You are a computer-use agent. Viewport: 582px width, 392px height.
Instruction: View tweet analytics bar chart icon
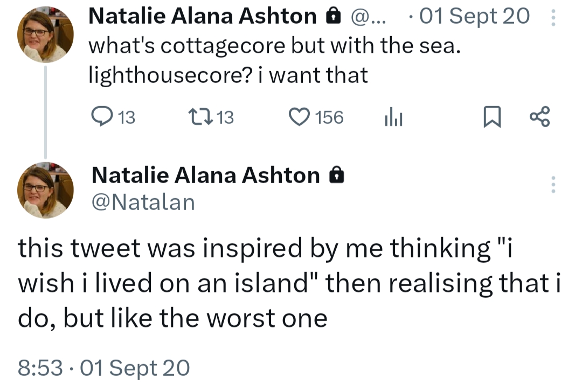(x=393, y=117)
